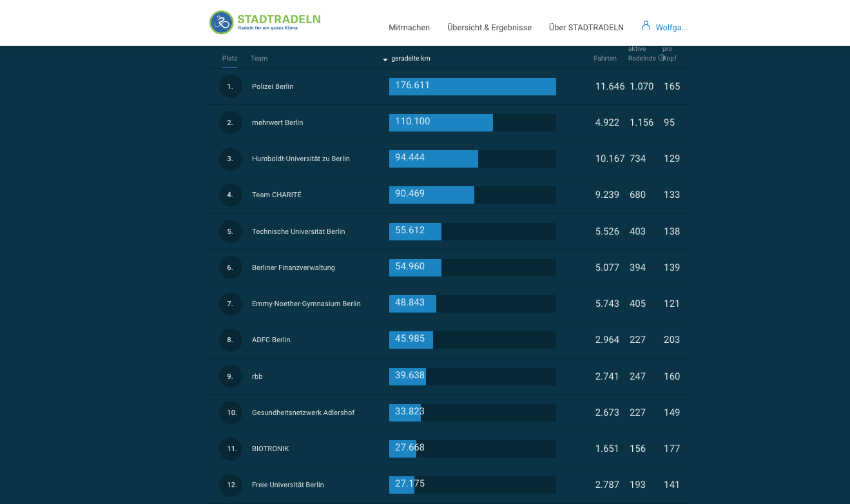Click the 94.444 km progress bar
Screen dimensions: 850x504
coord(472,159)
